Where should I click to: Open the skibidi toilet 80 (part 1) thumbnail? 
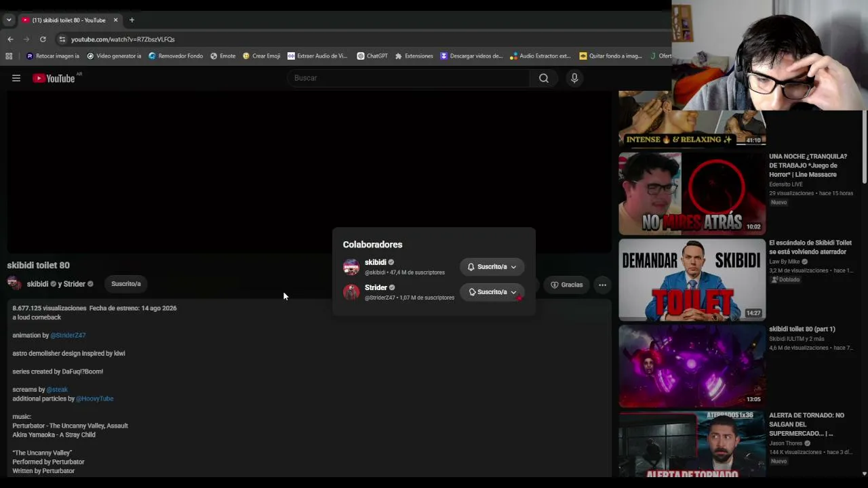pos(692,366)
